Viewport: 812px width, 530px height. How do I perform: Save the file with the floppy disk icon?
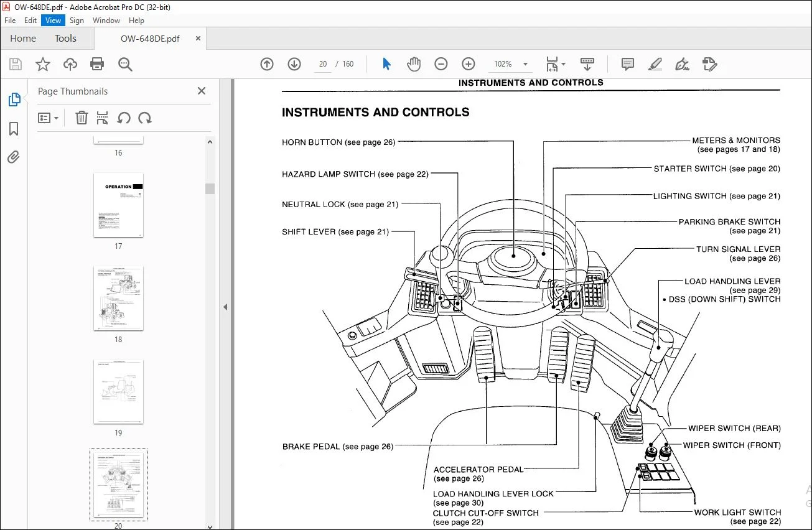pos(16,64)
